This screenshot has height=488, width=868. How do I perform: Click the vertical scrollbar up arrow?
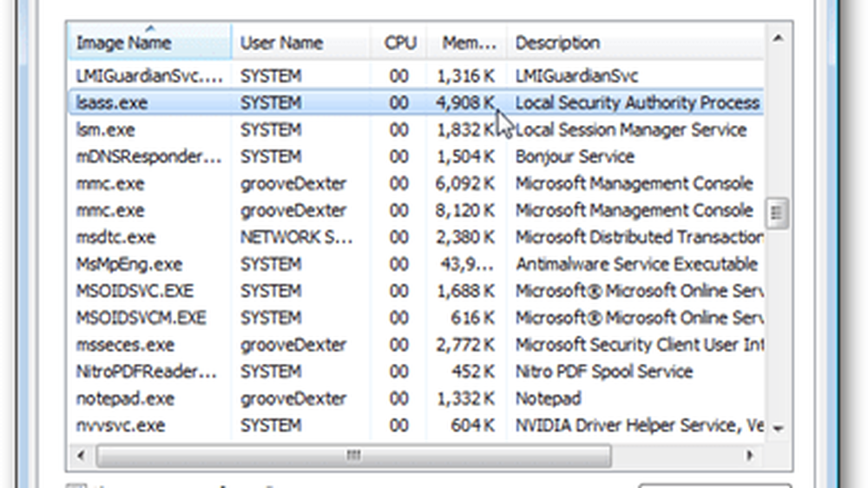pos(778,38)
